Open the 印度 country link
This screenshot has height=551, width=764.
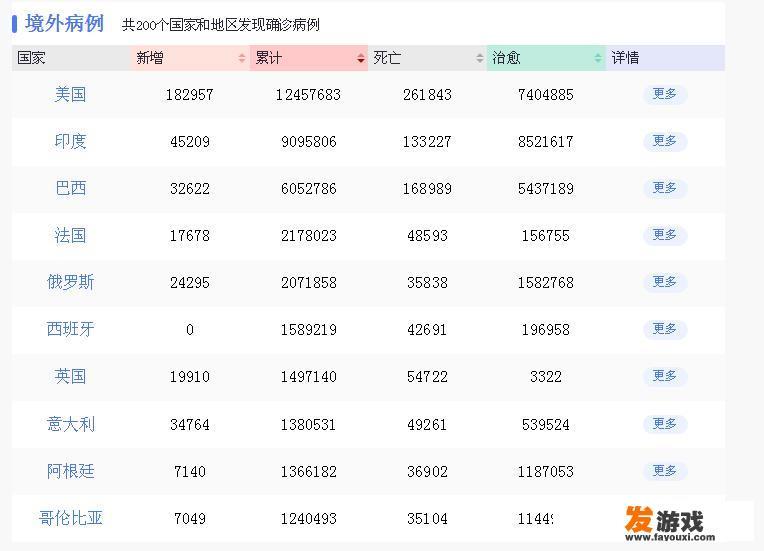71,141
